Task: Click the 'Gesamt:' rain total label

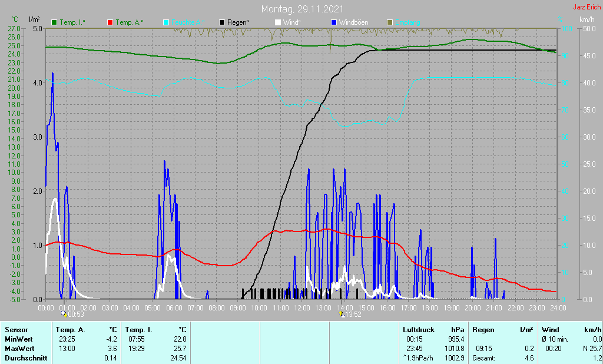Action: 484,358
